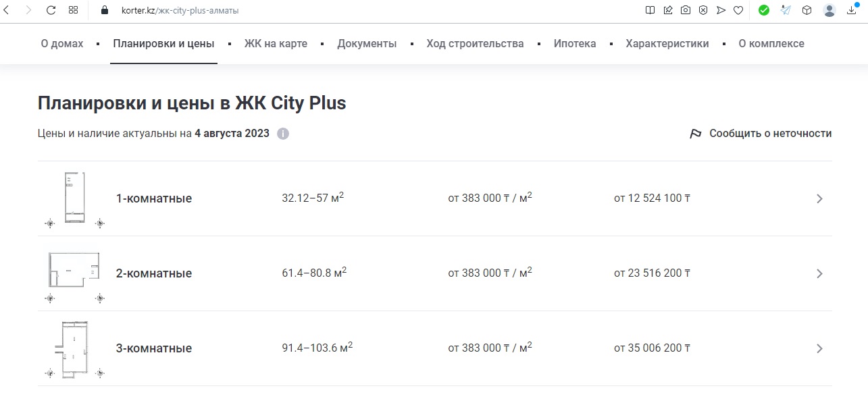Click the green checkmark extension icon
Image resolution: width=868 pixels, height=403 pixels.
[764, 10]
